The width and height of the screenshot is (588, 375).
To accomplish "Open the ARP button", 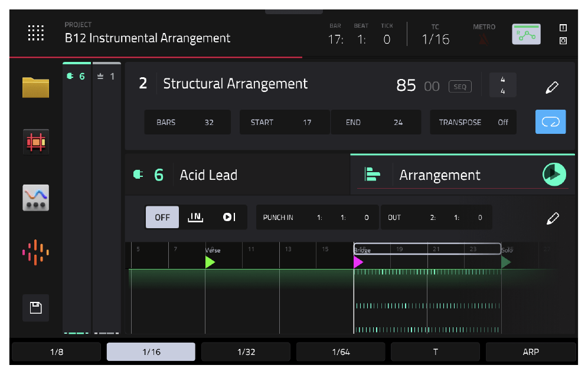I will coord(531,352).
